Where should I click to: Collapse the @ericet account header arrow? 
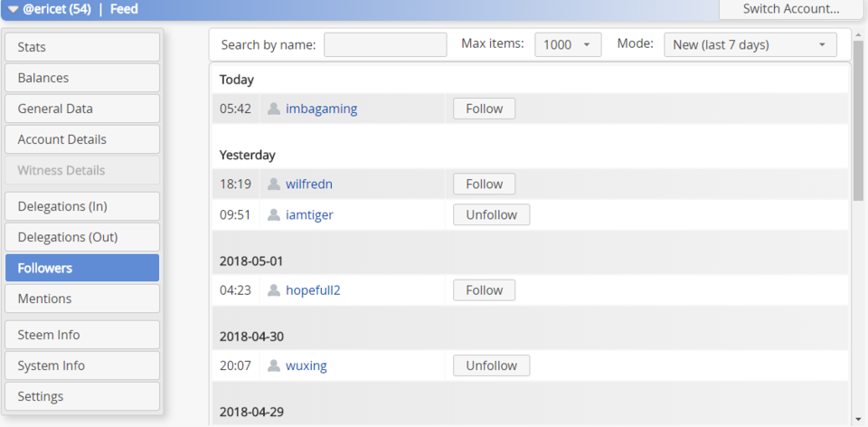14,9
